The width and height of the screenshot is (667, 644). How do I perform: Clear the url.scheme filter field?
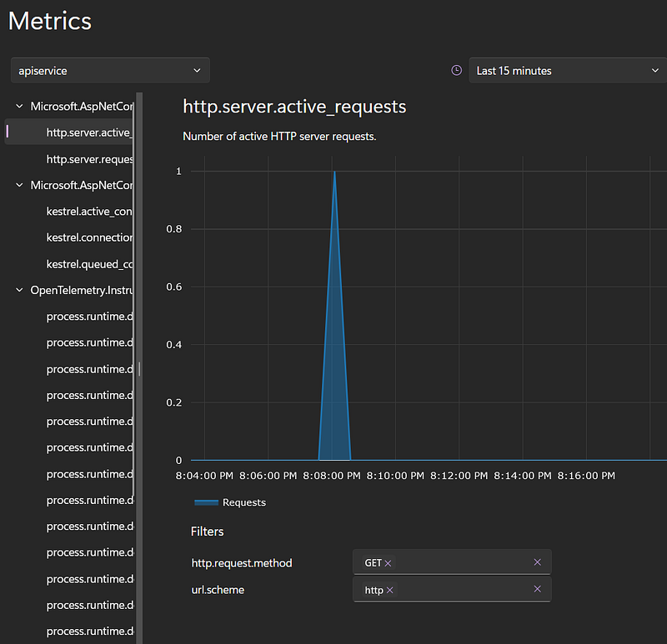(x=537, y=589)
